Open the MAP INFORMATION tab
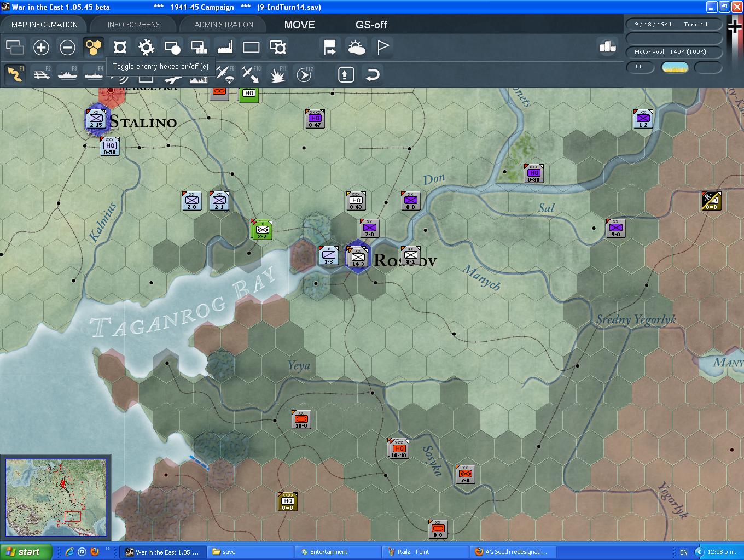Image resolution: width=744 pixels, height=560 pixels. coord(44,25)
